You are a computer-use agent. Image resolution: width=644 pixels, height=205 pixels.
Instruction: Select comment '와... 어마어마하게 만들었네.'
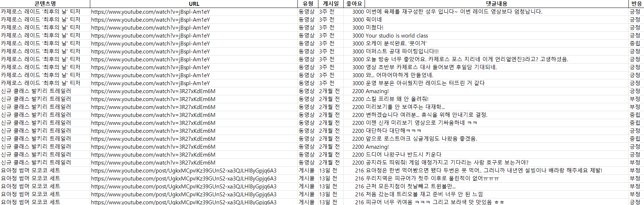400,75
